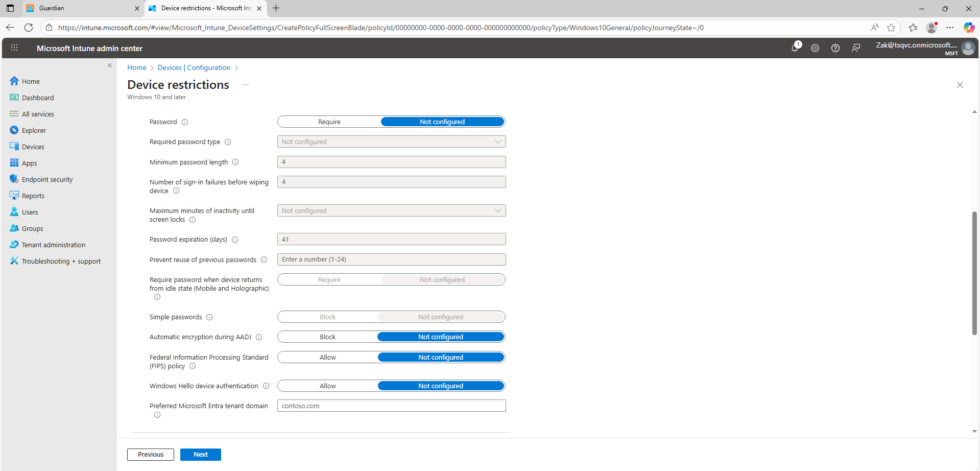
Task: Click info icon next to Simple passwords
Action: [209, 317]
